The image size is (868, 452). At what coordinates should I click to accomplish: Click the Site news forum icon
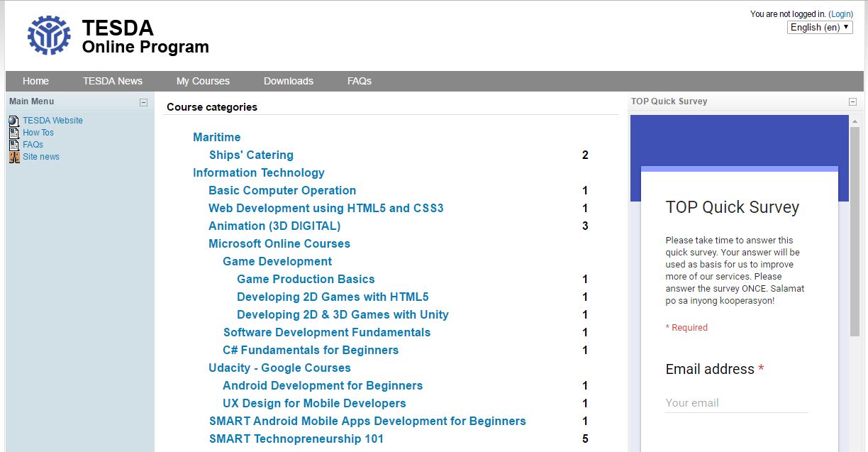pos(14,157)
